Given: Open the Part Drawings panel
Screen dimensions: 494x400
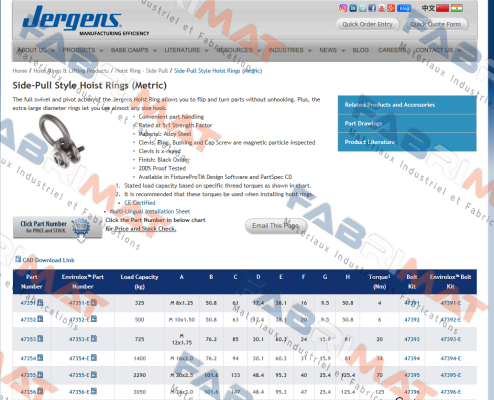Looking at the screenshot, I should click(407, 124).
